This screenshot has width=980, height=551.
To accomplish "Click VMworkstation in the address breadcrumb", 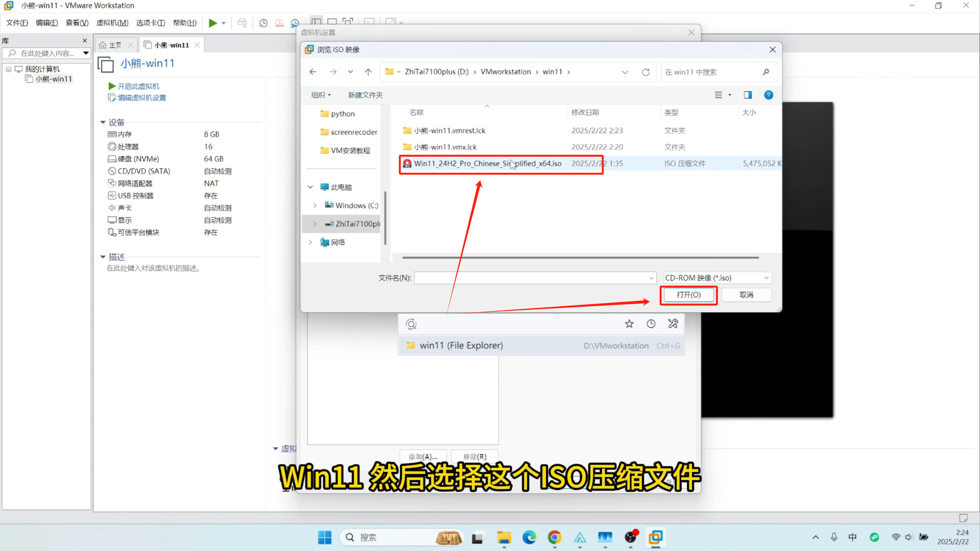I will pos(506,72).
